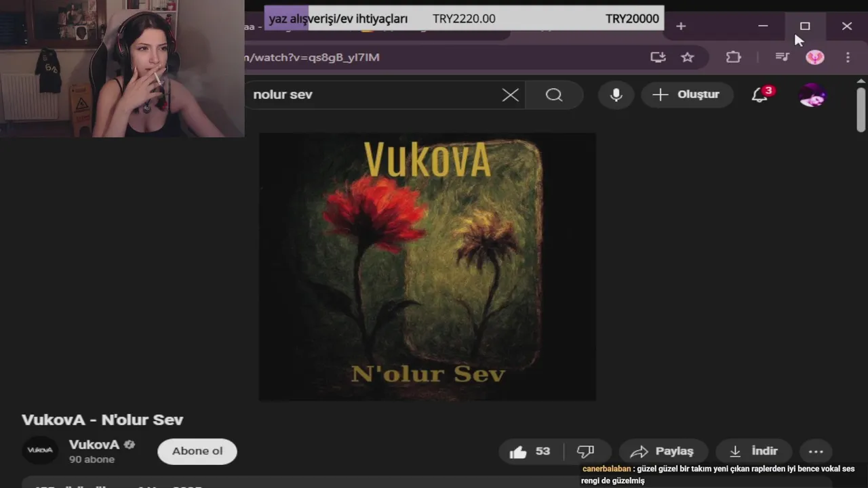Open a new tab with the plus button
Screen dimensions: 868x488
(x=681, y=26)
